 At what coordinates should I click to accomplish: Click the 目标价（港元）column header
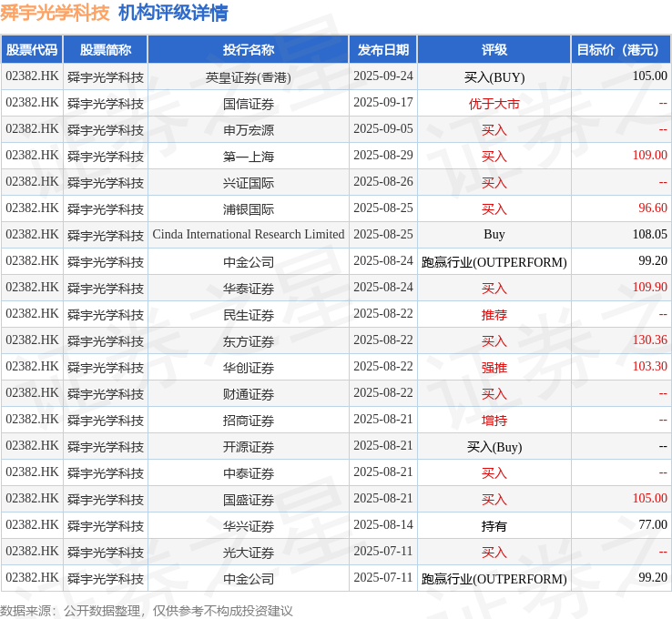[621, 50]
